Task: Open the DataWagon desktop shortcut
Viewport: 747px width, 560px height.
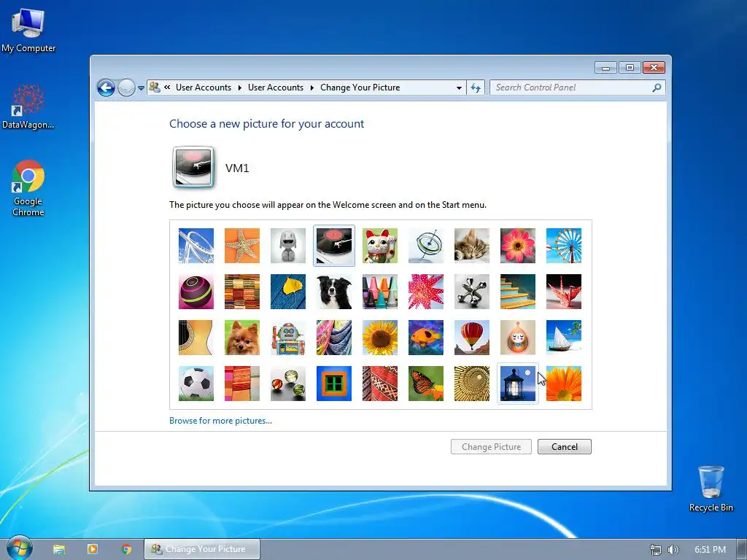Action: pos(28,106)
